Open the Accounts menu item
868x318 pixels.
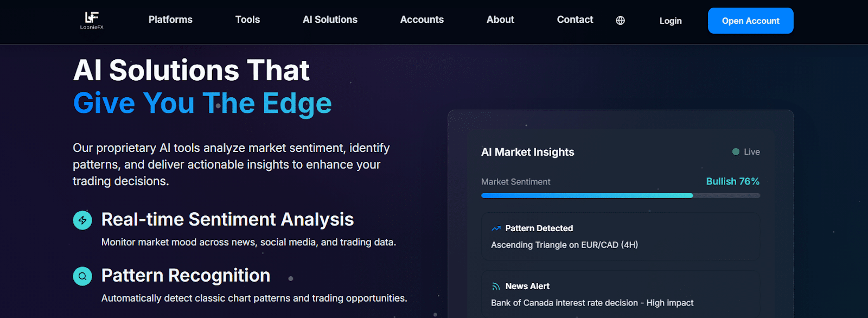click(422, 20)
